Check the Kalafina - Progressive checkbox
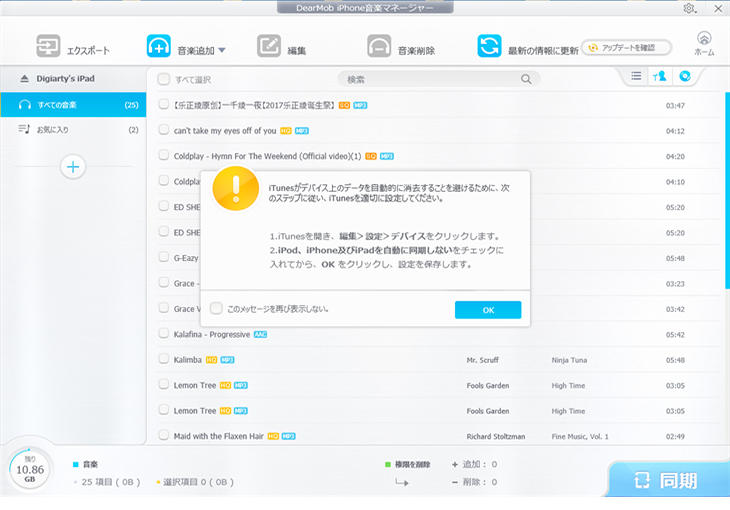Image resolution: width=730 pixels, height=510 pixels. tap(163, 333)
